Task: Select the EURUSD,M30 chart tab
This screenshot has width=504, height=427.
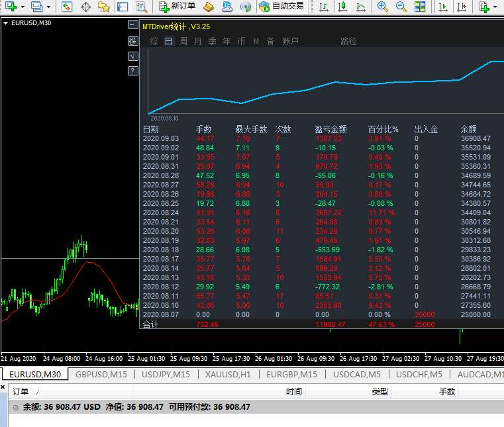Action: [35, 374]
